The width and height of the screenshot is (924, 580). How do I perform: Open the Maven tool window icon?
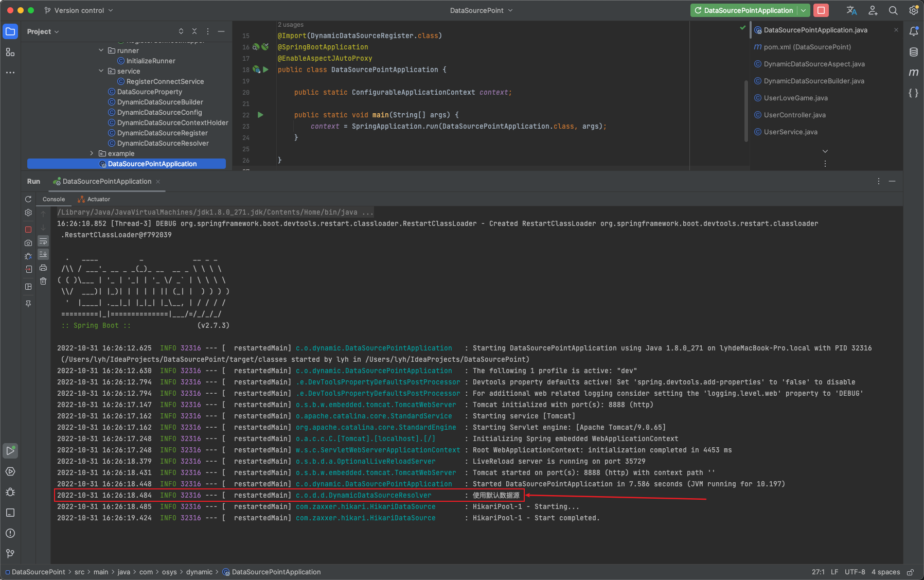pos(914,73)
